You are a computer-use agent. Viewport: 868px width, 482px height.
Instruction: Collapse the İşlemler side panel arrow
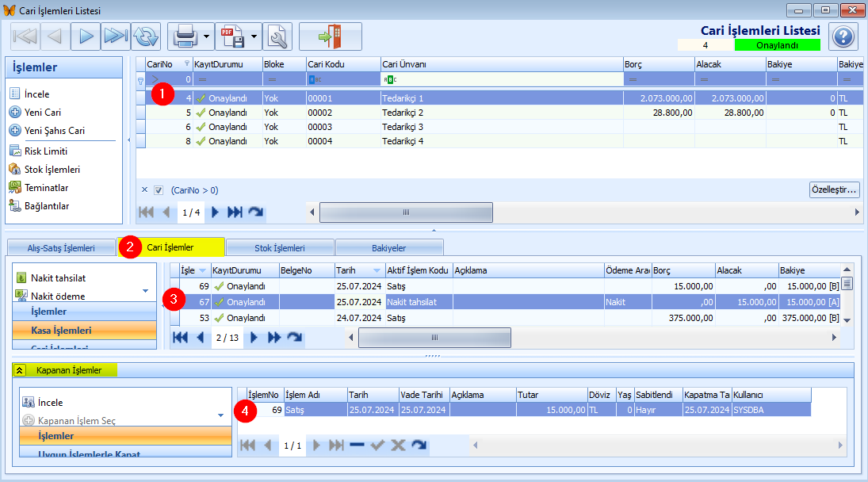coord(129,140)
